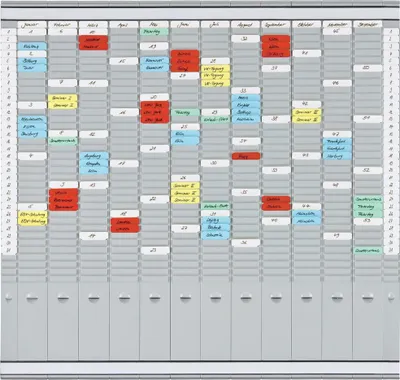Click the green card in the Juni column

pos(185,112)
